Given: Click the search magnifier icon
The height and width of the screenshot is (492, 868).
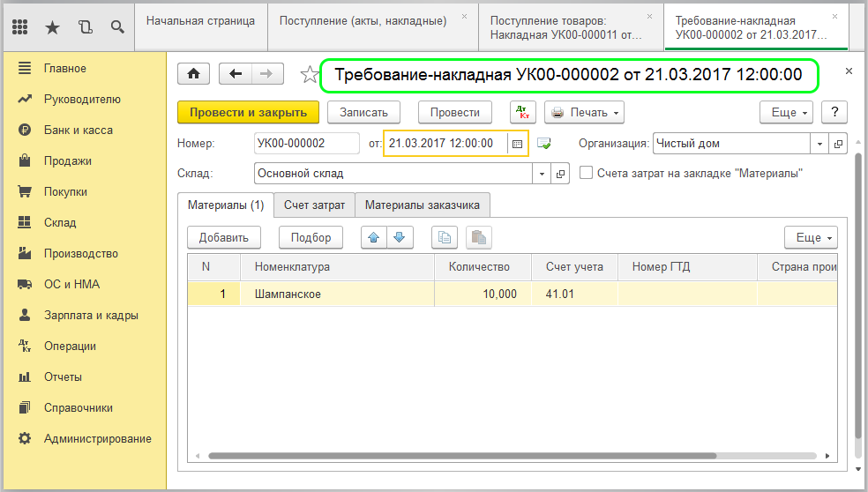Looking at the screenshot, I should pos(117,26).
